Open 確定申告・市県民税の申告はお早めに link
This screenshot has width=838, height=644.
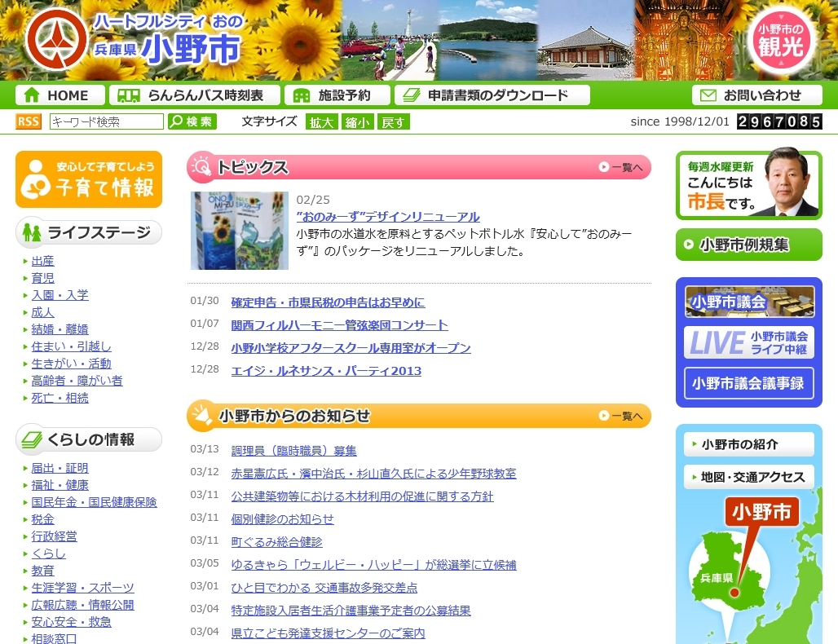point(329,302)
